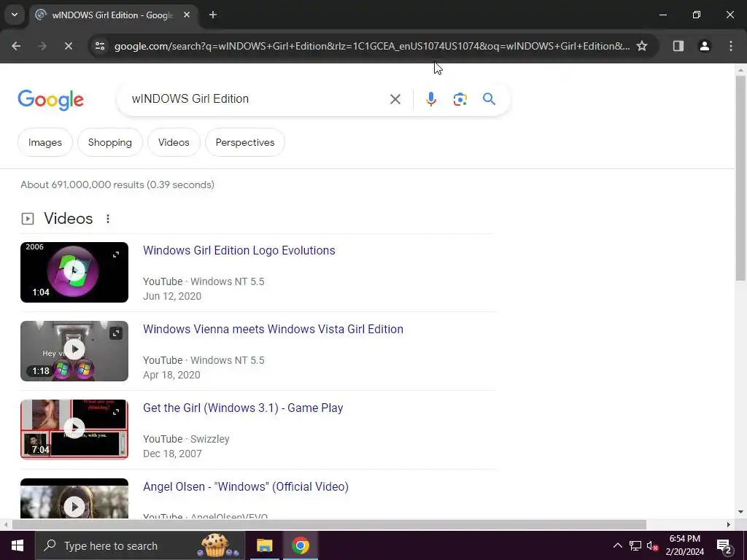
Task: Expand the Windows Vienna video preview
Action: click(116, 333)
